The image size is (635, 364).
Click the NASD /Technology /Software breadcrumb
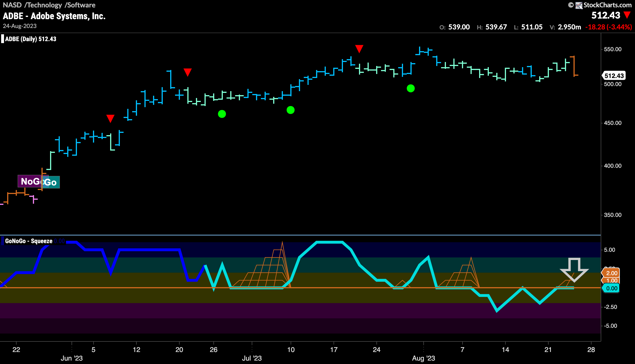coord(49,5)
